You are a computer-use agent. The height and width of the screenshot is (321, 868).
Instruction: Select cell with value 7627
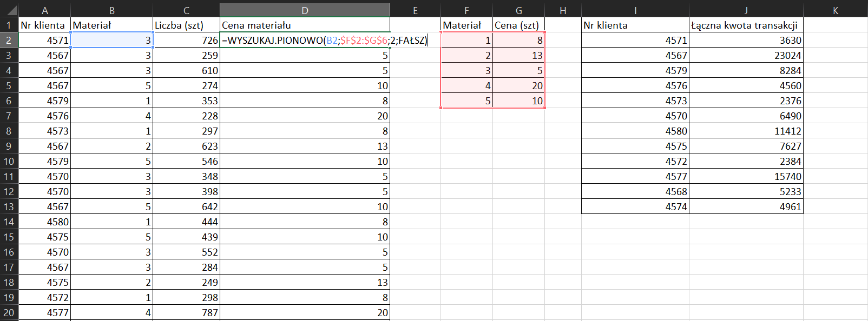pyautogui.click(x=746, y=146)
